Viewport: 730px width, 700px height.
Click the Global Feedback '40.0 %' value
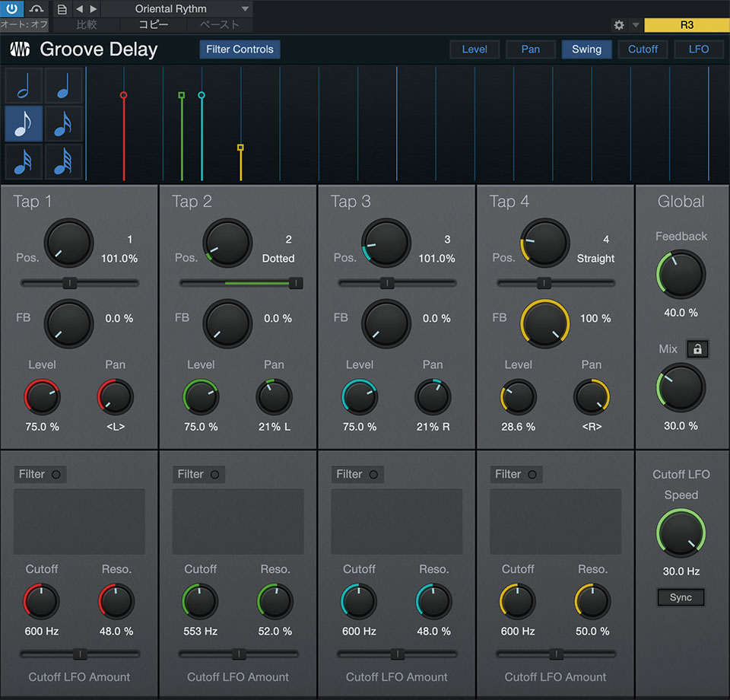coord(681,313)
